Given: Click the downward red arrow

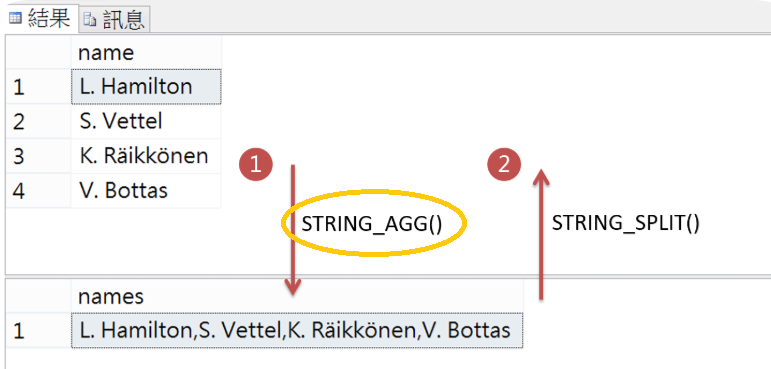Looking at the screenshot, I should tap(293, 230).
